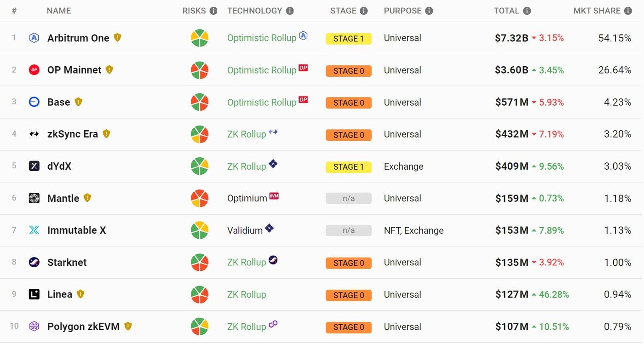This screenshot has height=344, width=644.
Task: Sort by the NAME column header
Action: tap(59, 11)
